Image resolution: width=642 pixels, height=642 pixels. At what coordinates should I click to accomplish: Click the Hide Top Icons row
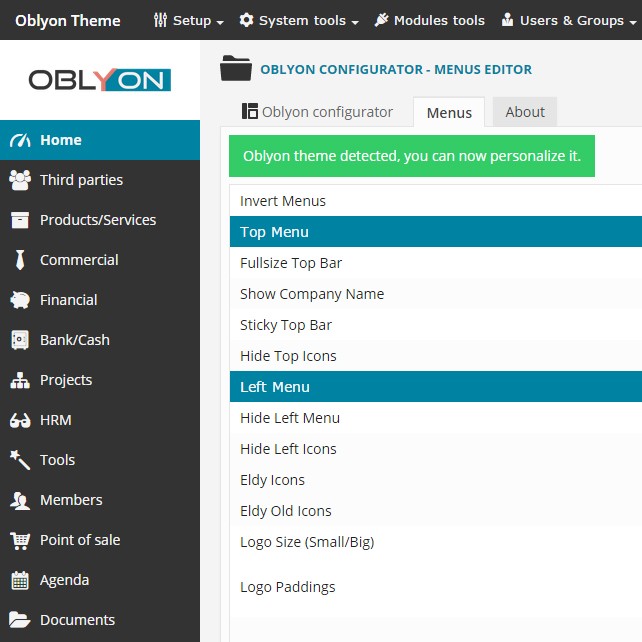click(x=436, y=356)
